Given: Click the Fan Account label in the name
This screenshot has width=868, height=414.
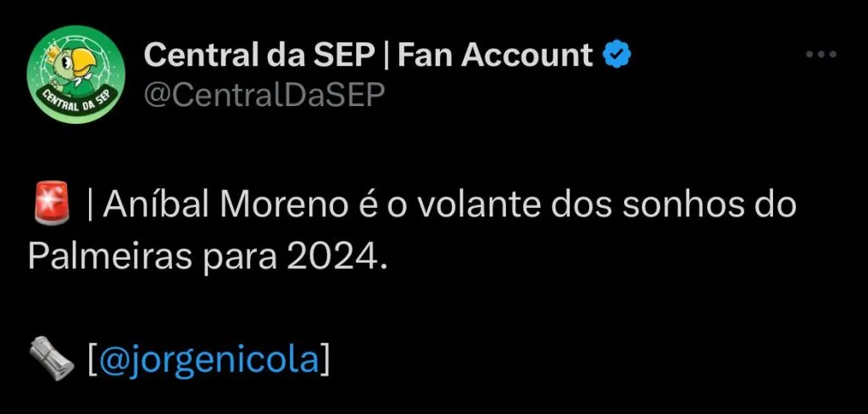Looking at the screenshot, I should click(495, 56).
